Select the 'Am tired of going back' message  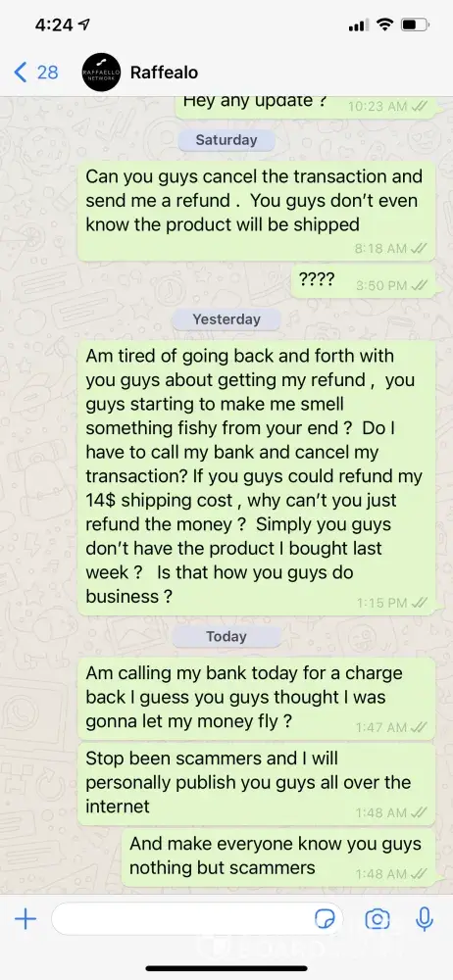point(257,477)
